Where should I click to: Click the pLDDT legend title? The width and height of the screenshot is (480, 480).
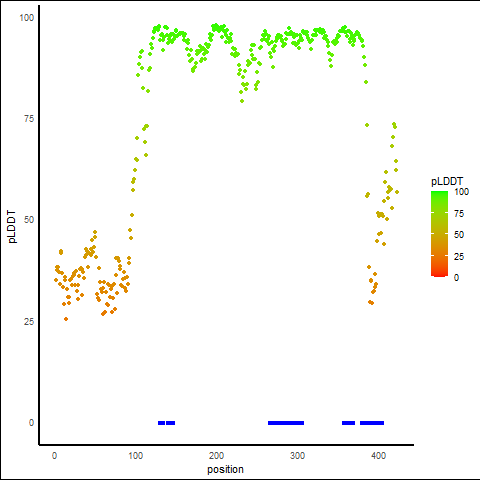click(447, 181)
